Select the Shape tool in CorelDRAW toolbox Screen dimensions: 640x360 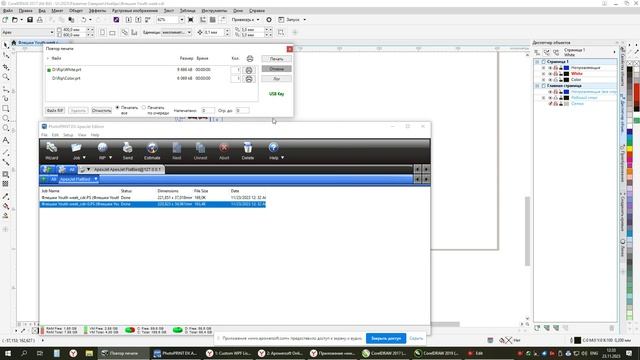point(6,56)
